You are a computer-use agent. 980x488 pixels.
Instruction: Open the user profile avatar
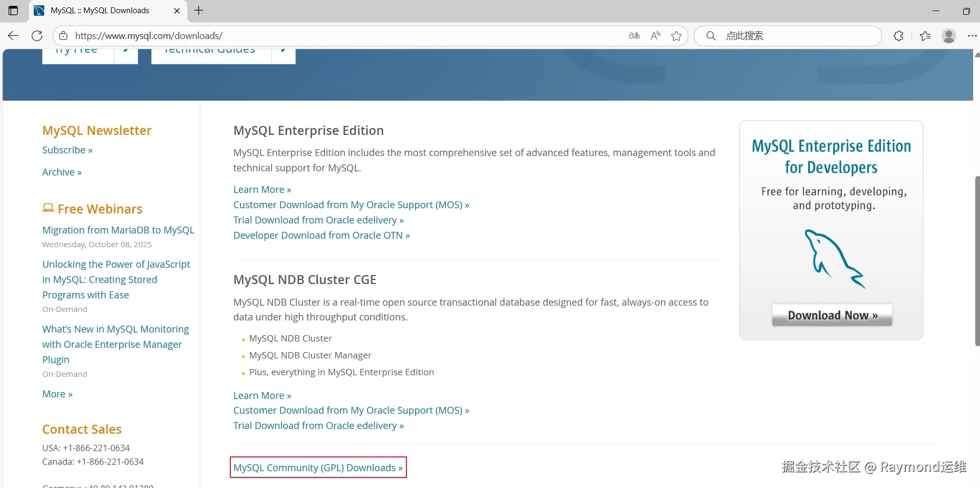[x=949, y=36]
